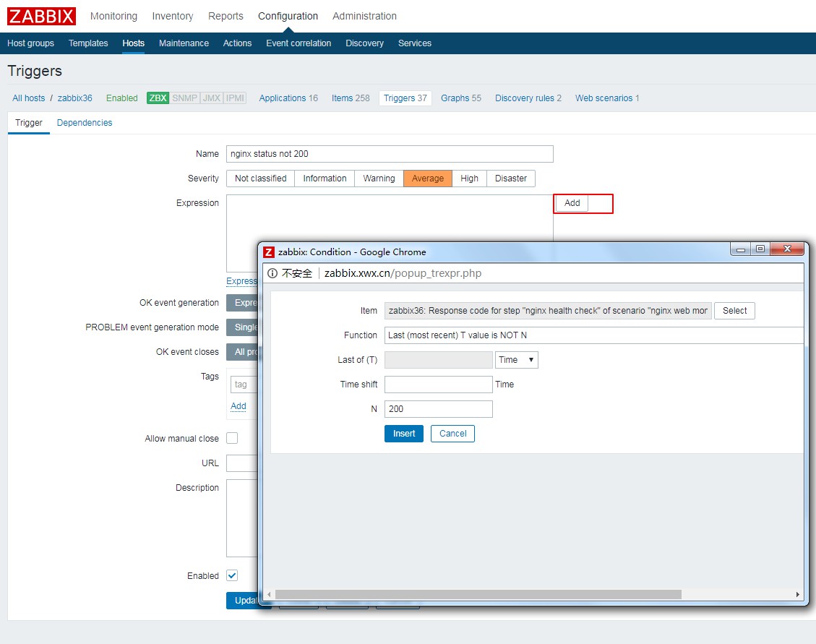Click the N value input field

click(x=438, y=409)
